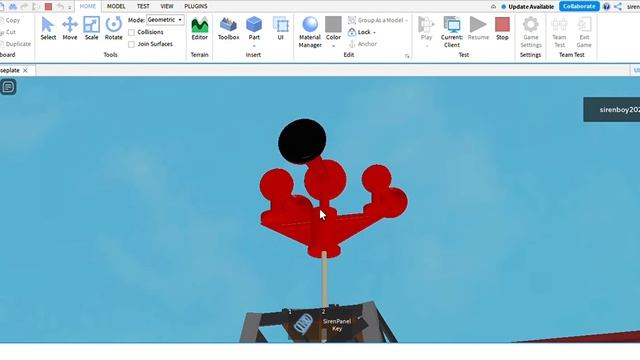The height and width of the screenshot is (360, 640).
Task: Pick the Rotate tool
Action: click(113, 29)
